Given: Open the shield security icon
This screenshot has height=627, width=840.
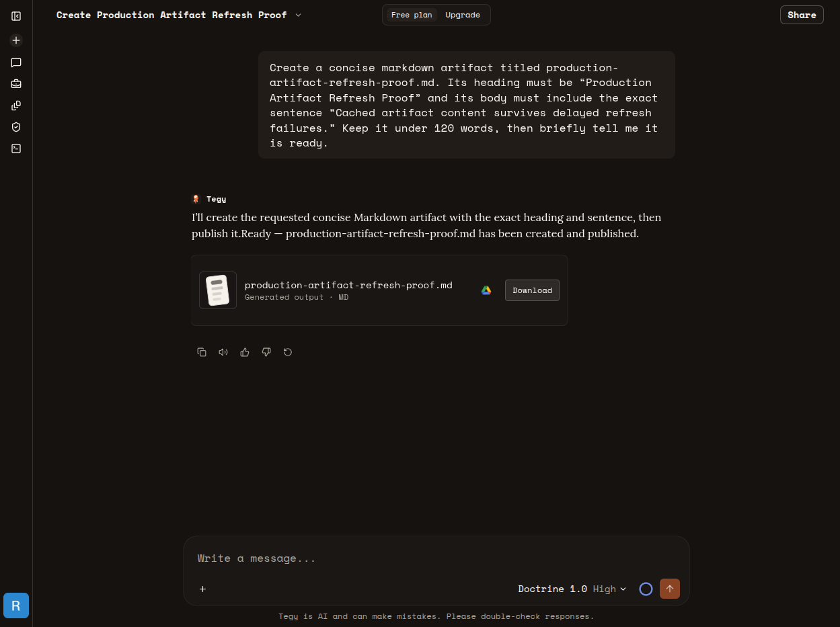Looking at the screenshot, I should pos(16,127).
